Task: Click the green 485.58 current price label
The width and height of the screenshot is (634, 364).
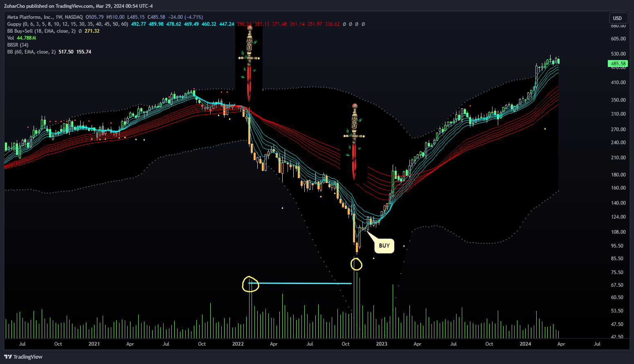Action: (618, 64)
